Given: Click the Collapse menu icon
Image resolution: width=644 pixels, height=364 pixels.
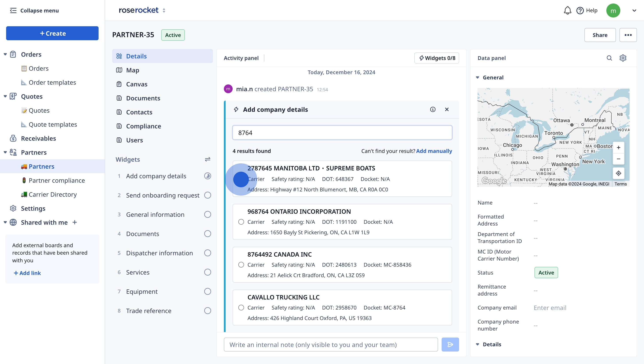Looking at the screenshot, I should 13,10.
